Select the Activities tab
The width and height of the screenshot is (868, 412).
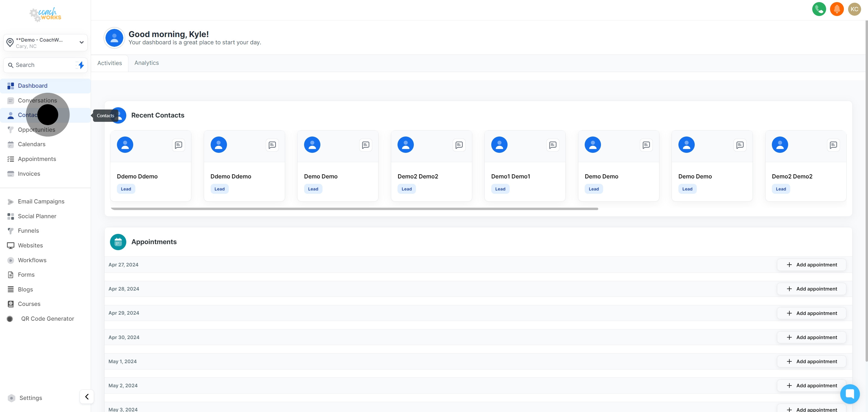tap(109, 63)
